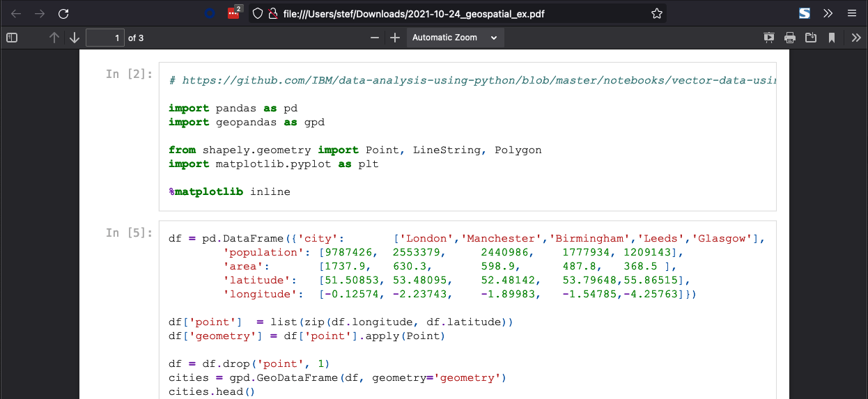
Task: Bookmark this page with the star
Action: 656,13
